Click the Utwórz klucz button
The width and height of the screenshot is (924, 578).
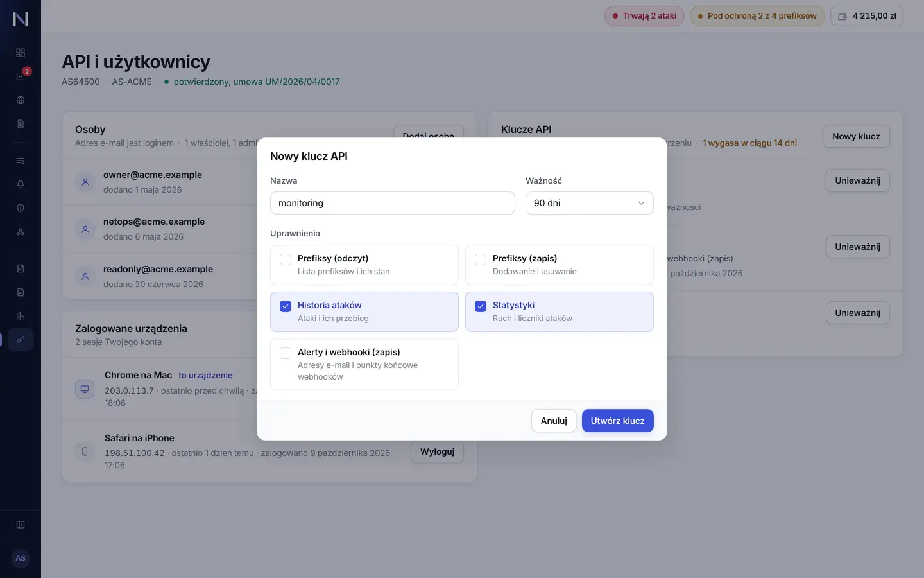pyautogui.click(x=617, y=421)
